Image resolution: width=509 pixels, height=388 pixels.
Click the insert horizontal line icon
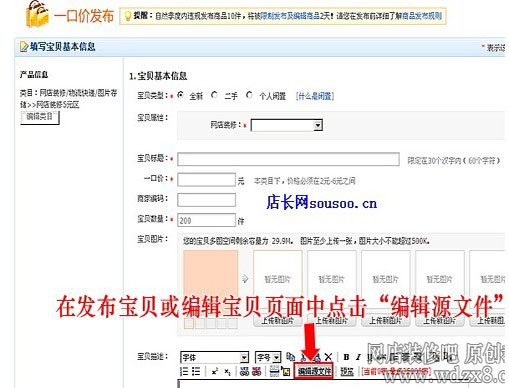click(x=274, y=371)
